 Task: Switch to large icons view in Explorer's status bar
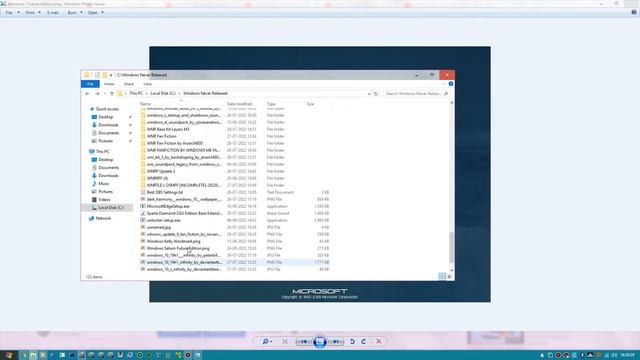(449, 277)
